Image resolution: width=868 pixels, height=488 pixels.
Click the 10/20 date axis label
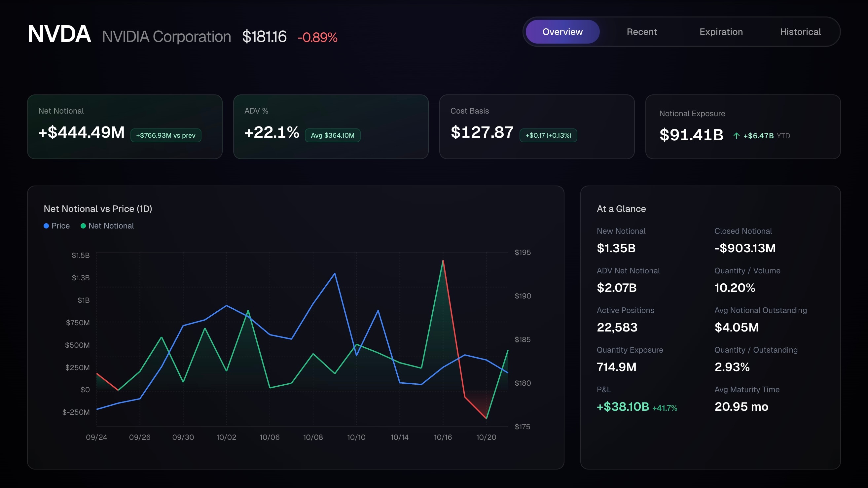[x=486, y=437]
